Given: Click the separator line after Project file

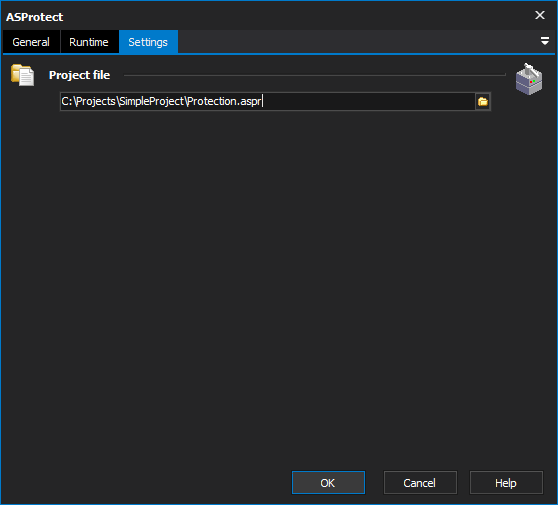Looking at the screenshot, I should (x=315, y=75).
